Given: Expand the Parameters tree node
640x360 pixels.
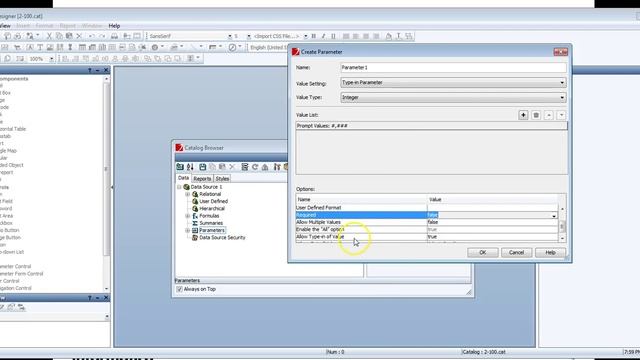Looking at the screenshot, I should 188,231.
